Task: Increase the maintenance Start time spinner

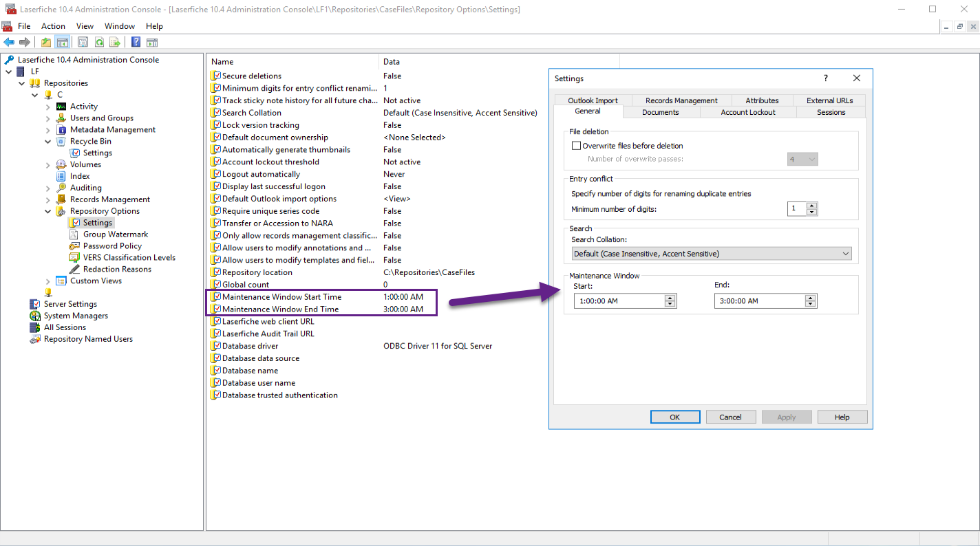Action: (x=670, y=298)
